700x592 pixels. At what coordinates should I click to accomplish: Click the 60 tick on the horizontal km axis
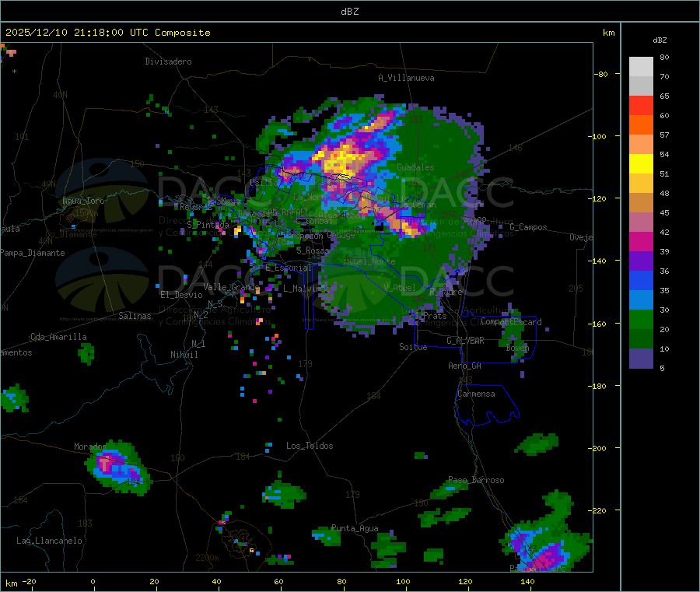click(278, 581)
